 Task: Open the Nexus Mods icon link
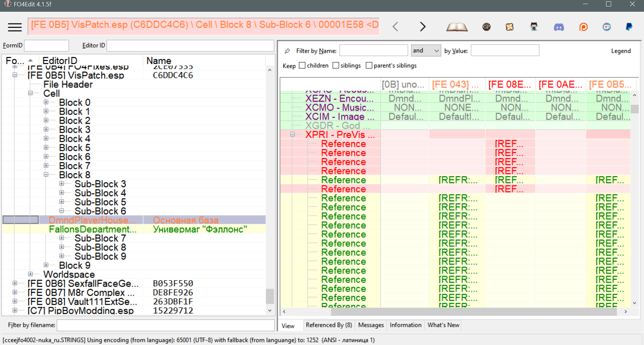click(x=509, y=27)
